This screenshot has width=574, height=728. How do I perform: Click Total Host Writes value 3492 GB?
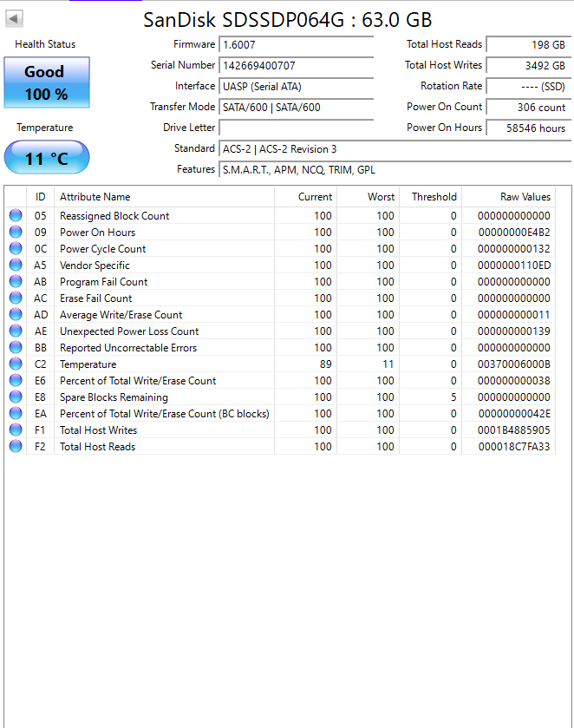pyautogui.click(x=529, y=65)
